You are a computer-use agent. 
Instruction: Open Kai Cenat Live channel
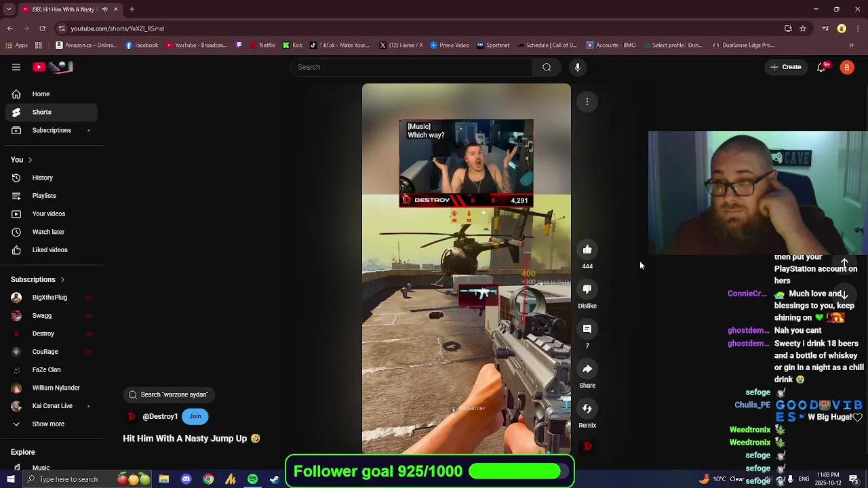point(52,406)
